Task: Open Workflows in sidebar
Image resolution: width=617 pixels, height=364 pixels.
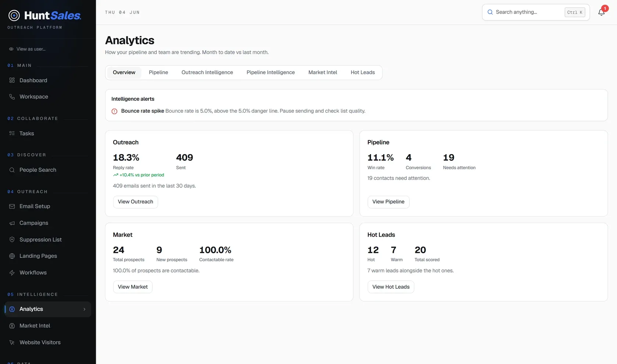Action: click(48, 273)
